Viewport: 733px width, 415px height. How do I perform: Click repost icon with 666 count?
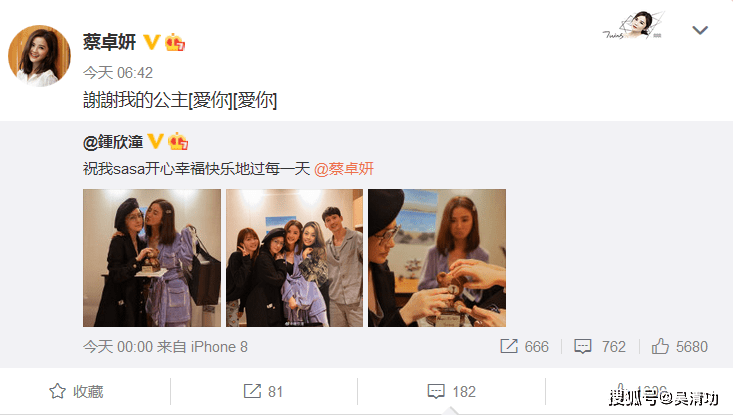click(509, 346)
